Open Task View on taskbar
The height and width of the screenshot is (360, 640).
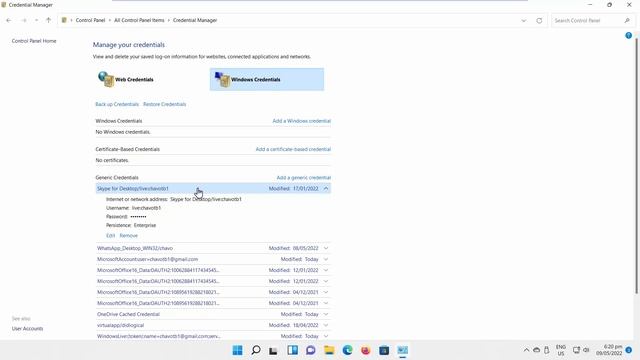(273, 350)
